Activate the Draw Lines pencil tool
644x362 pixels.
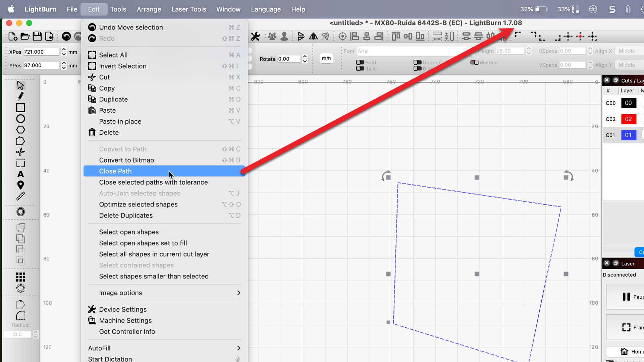pyautogui.click(x=20, y=96)
